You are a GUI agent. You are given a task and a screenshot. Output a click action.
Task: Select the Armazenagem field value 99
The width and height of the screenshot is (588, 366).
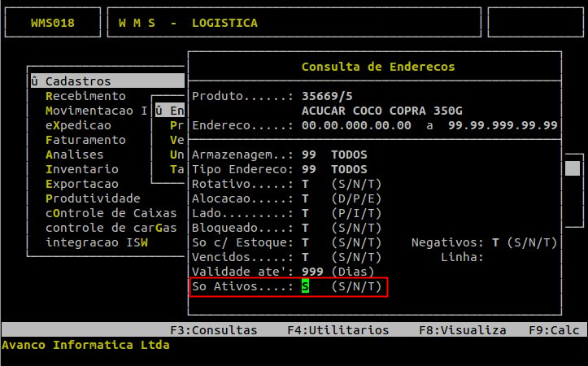(x=308, y=155)
